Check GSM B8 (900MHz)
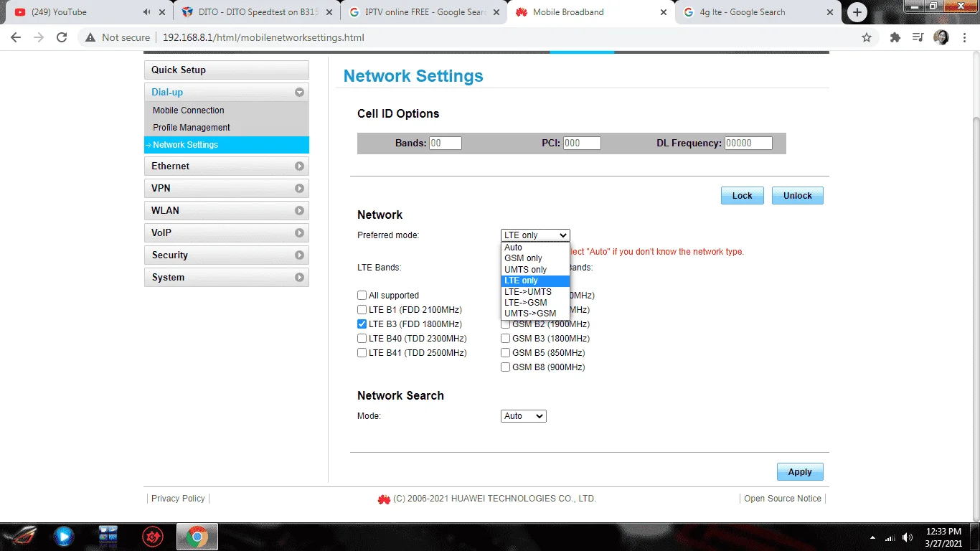Screen dimensions: 980x551 [506, 367]
